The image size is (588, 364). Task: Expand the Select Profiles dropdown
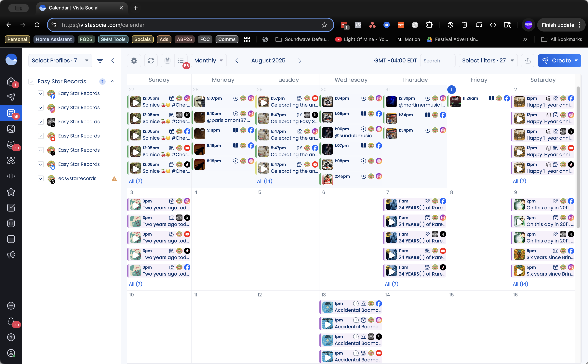pyautogui.click(x=60, y=61)
